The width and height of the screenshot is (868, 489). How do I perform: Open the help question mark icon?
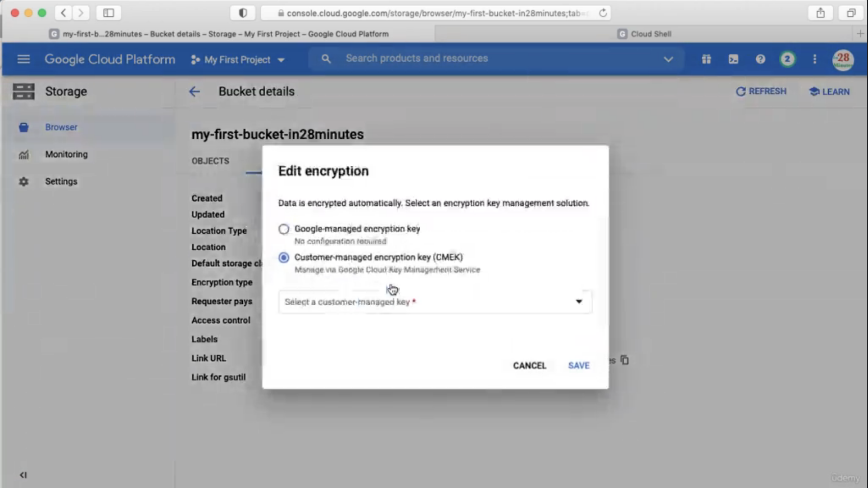(x=760, y=59)
